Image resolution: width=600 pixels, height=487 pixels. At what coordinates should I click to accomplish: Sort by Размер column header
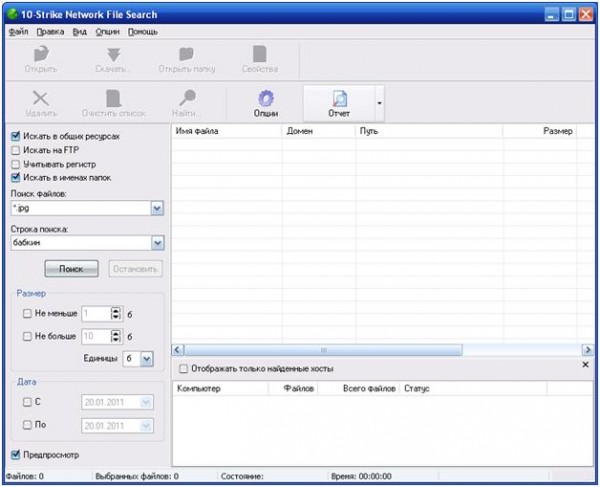540,131
